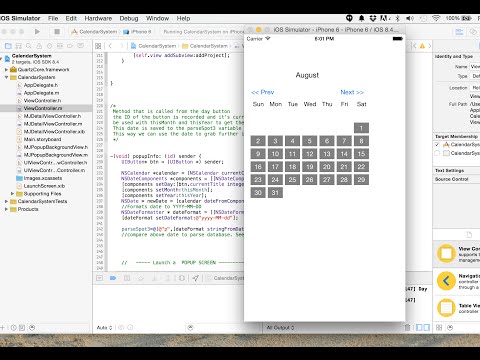Click the info icon in variables view footer
Image resolution: width=480 pixels, height=360 pixels.
pyautogui.click(x=130, y=327)
